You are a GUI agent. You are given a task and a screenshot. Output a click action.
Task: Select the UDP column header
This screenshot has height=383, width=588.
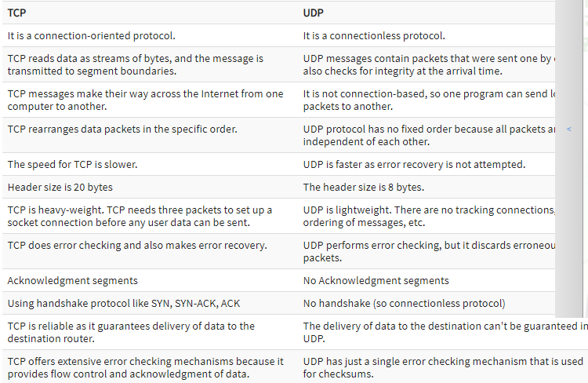coord(313,13)
